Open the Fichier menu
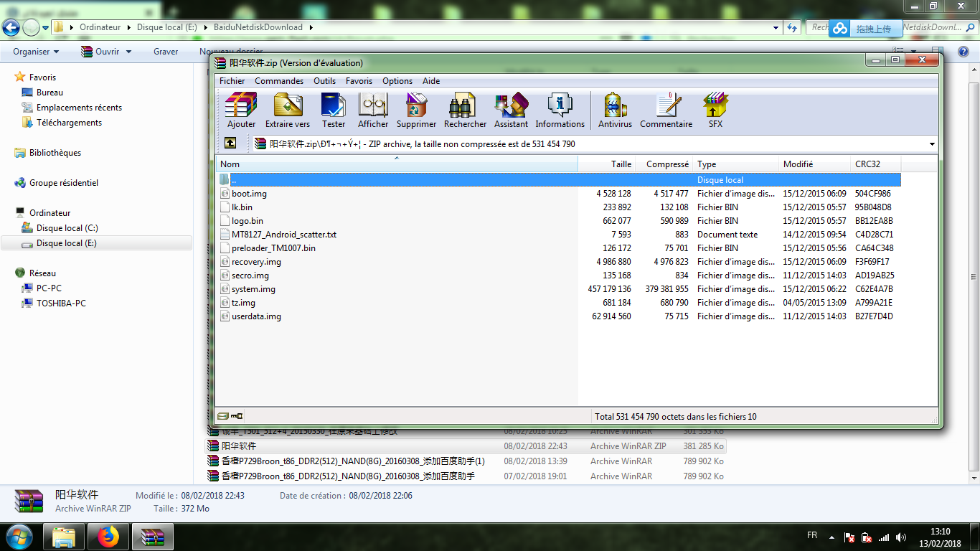Viewport: 980px width, 551px height. pyautogui.click(x=232, y=81)
